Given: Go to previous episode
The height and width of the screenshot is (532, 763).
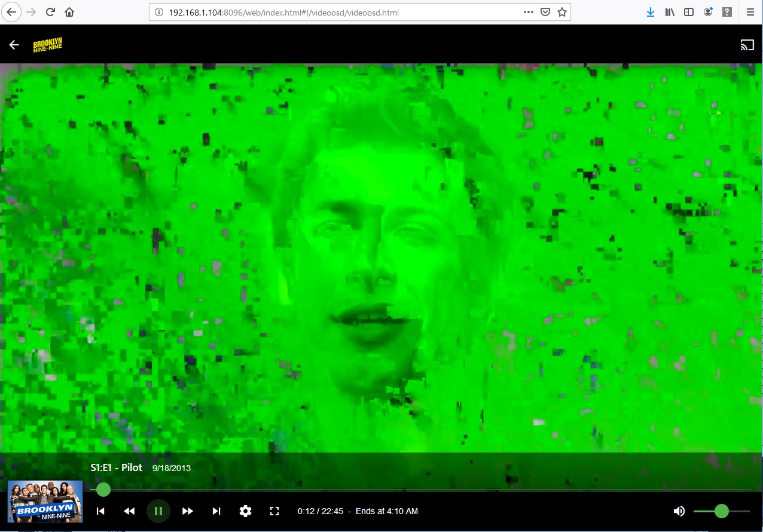Looking at the screenshot, I should (x=100, y=511).
